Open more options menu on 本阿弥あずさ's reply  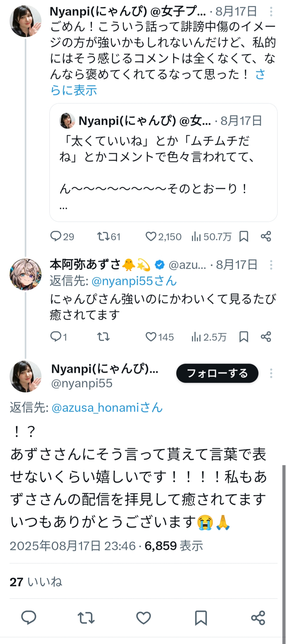click(271, 265)
